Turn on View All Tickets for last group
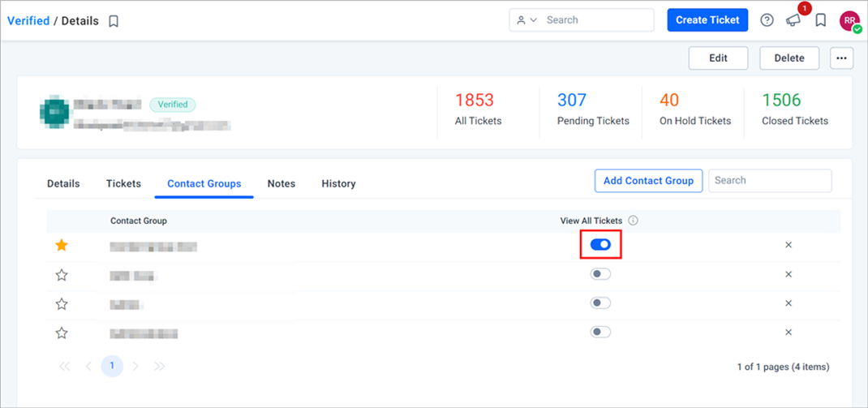868x408 pixels. click(600, 332)
